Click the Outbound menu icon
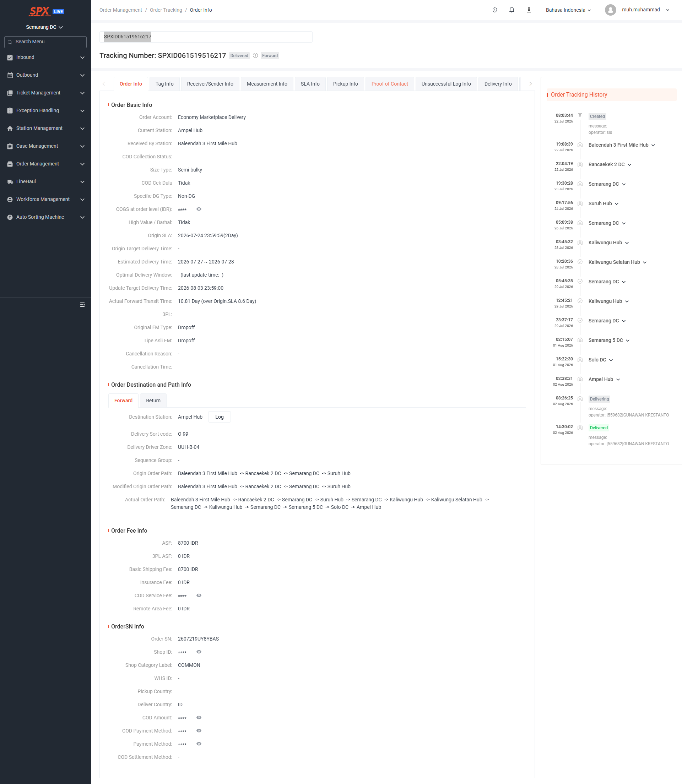This screenshot has height=784, width=682. [10, 75]
